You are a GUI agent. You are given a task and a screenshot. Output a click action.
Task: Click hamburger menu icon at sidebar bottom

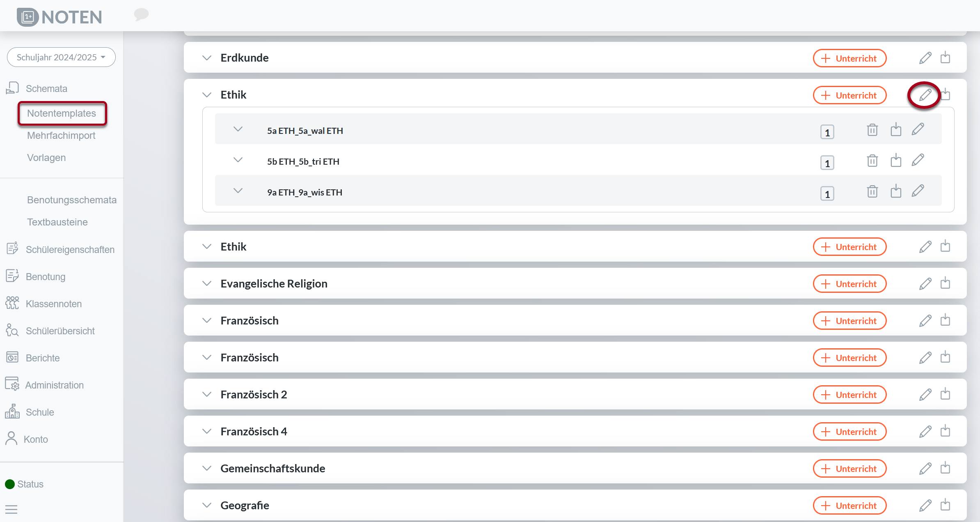pos(11,510)
